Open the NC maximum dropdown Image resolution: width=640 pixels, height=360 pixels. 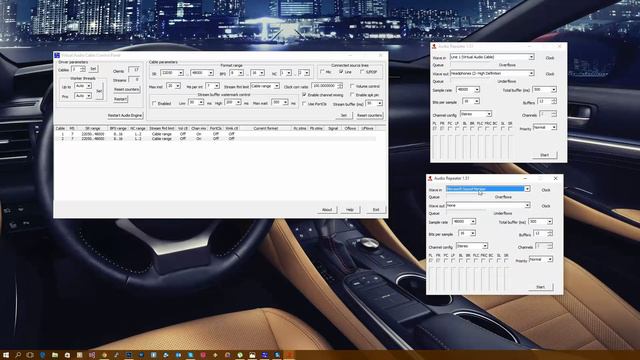303,73
